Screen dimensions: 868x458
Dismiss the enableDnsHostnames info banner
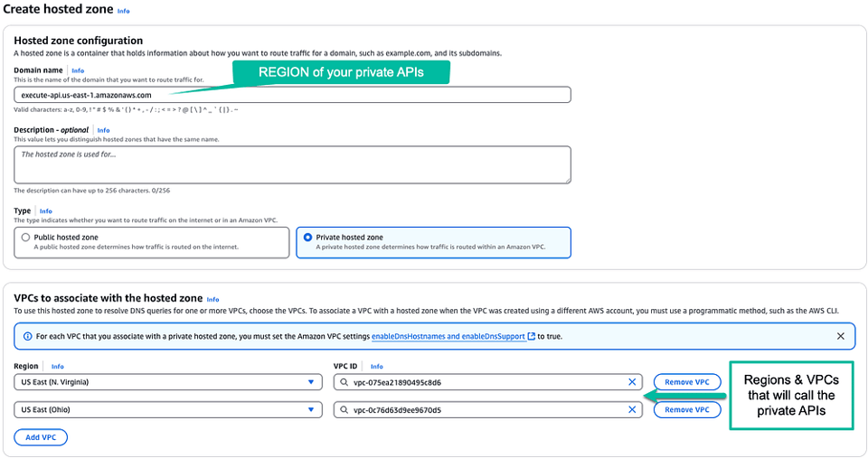click(840, 336)
